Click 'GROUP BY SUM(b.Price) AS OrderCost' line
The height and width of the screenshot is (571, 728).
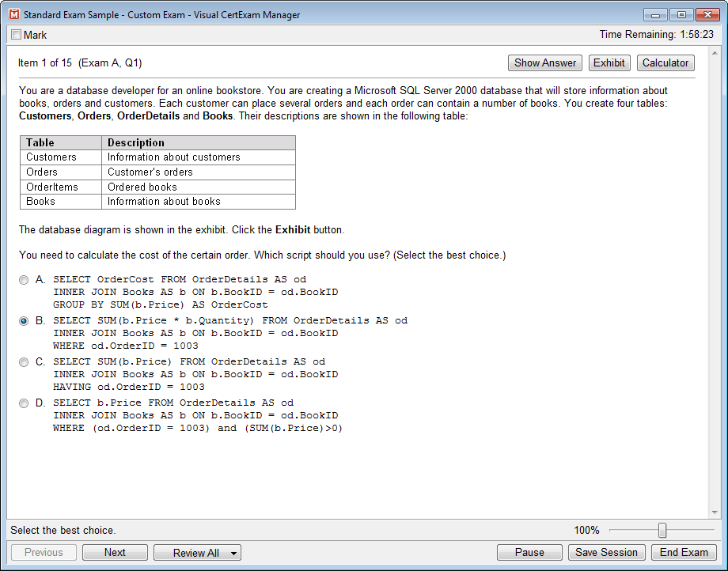pos(160,304)
